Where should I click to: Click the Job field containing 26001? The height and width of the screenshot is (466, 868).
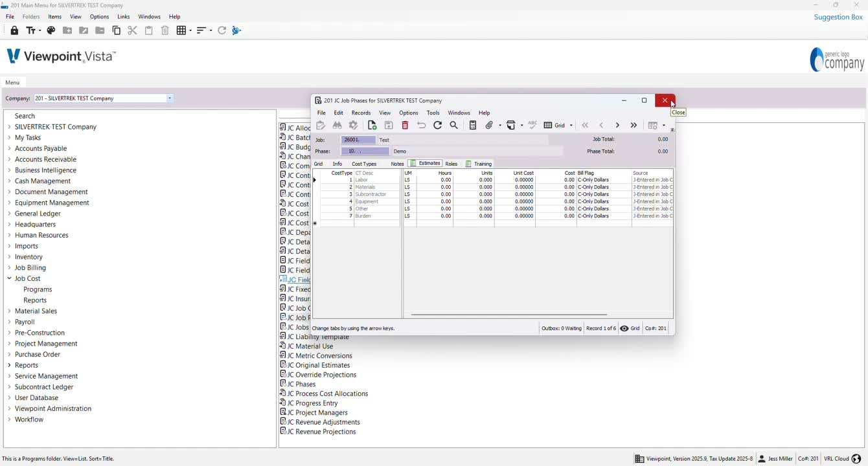click(x=359, y=140)
